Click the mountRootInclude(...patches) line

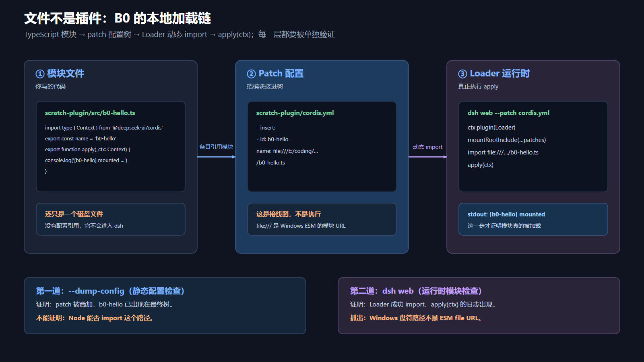[507, 140]
